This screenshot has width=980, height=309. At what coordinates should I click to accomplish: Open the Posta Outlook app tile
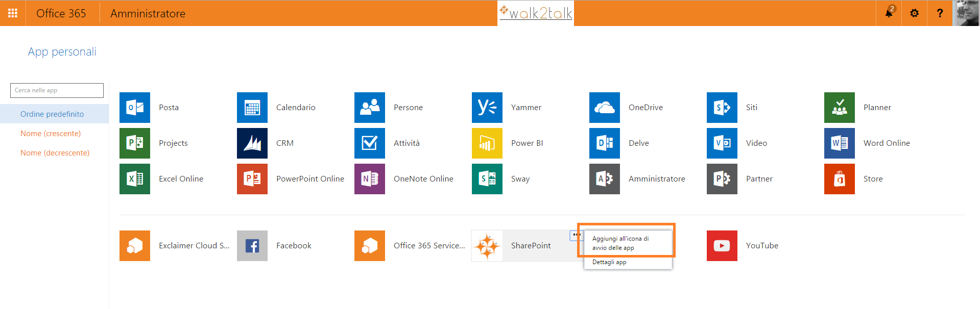coord(135,108)
